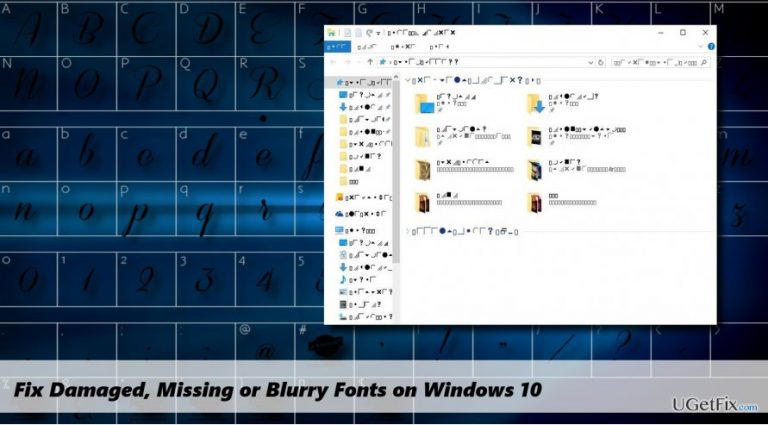Viewport: 768px width, 425px height.
Task: Collapse the Frequent folders group chevron
Action: tap(408, 80)
